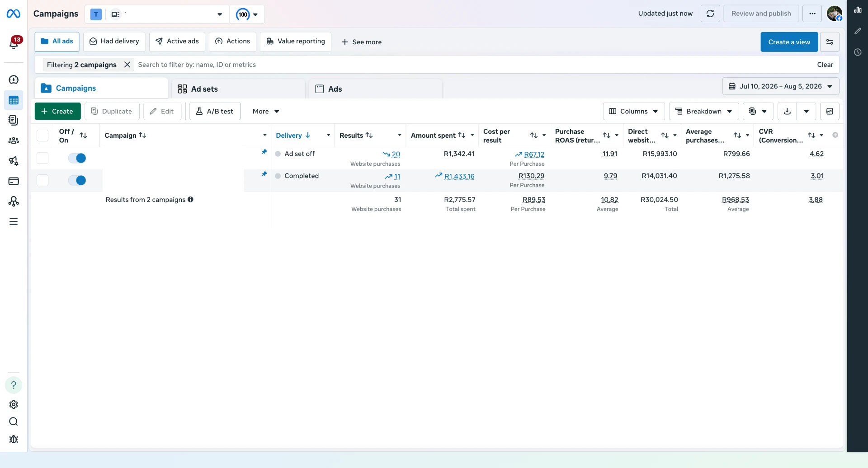Open the Breakdown dropdown
The height and width of the screenshot is (468, 868).
coord(704,112)
